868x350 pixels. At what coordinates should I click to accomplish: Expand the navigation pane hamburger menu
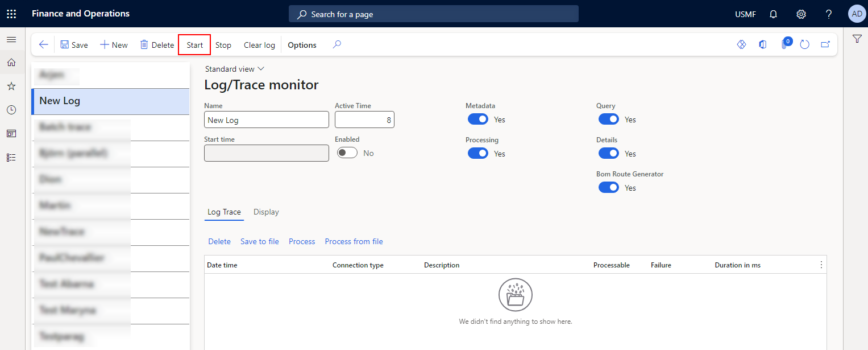click(11, 39)
